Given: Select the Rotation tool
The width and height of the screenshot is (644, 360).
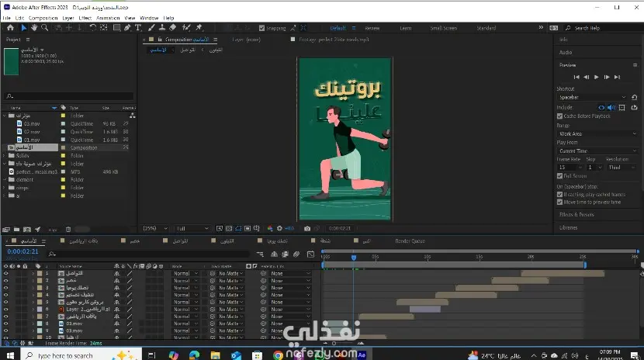Looking at the screenshot, I should [x=93, y=27].
